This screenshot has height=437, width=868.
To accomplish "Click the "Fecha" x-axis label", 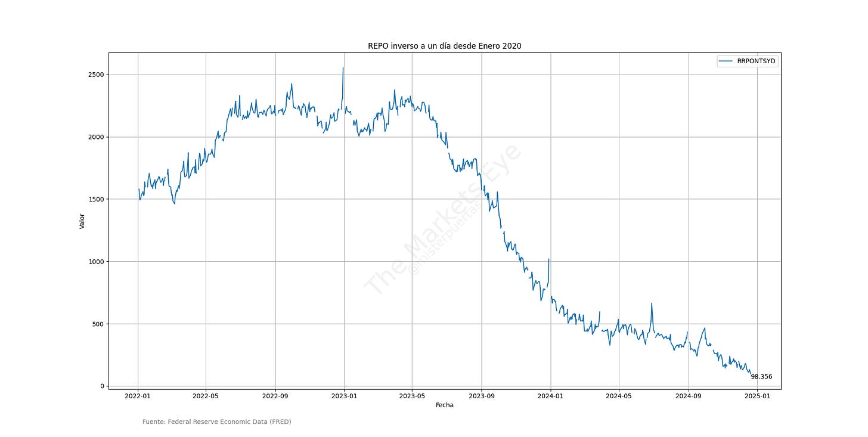I will [445, 405].
